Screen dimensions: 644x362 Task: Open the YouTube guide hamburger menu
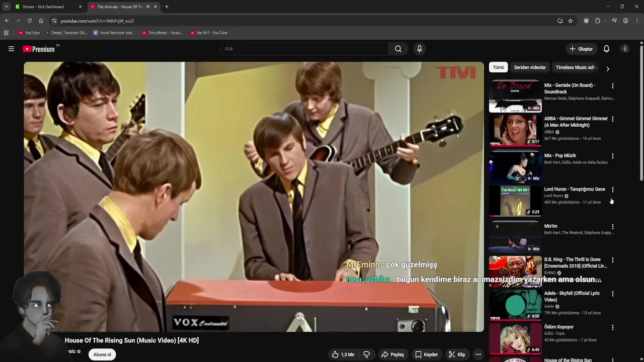coord(11,49)
